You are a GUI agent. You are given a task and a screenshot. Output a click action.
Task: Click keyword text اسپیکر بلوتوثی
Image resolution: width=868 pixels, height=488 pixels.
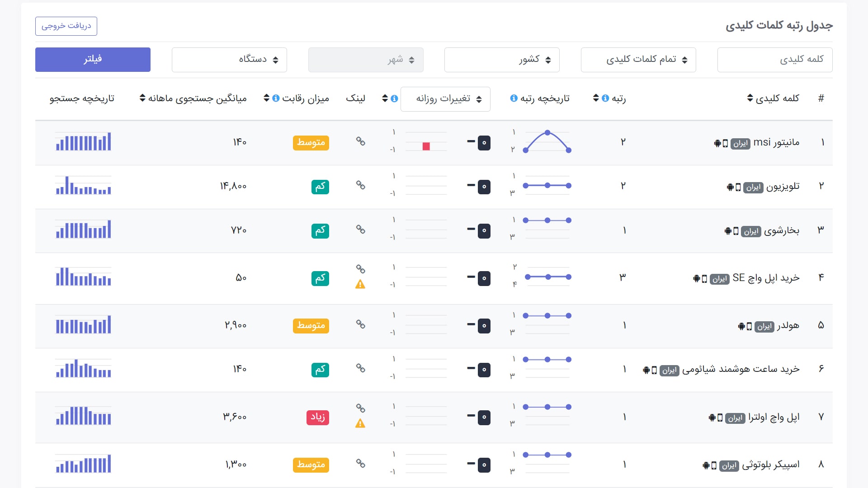pos(771,465)
